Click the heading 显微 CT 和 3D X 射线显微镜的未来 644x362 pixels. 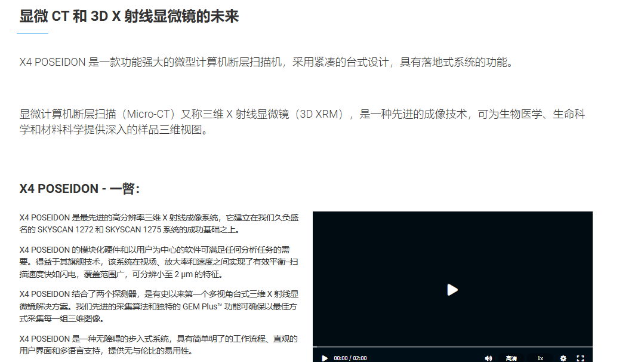129,17
